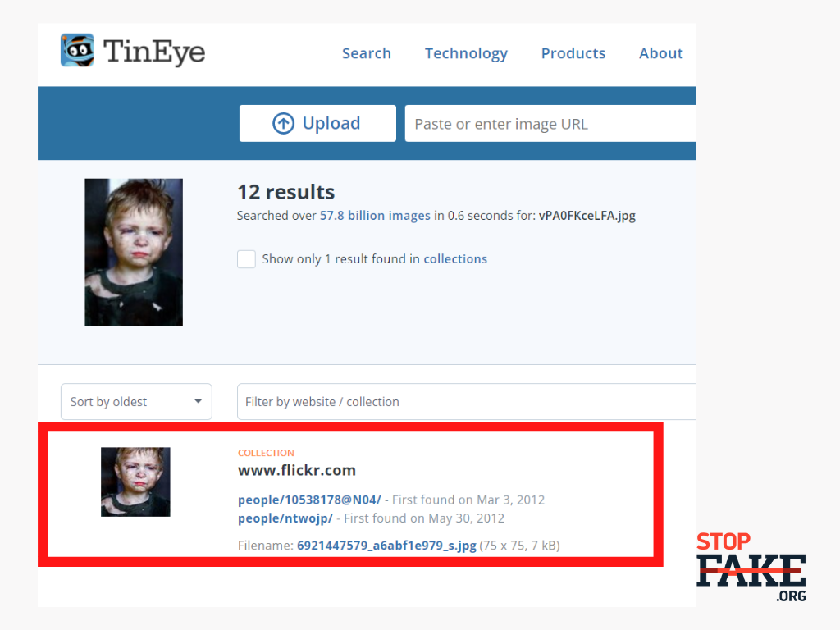Open the Technology menu item
The width and height of the screenshot is (840, 630).
(x=466, y=53)
